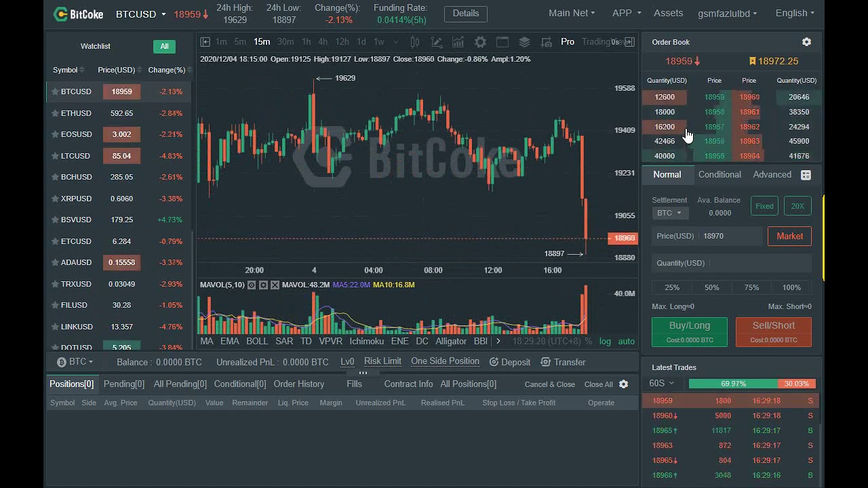Star the LTCUSD watchlist row
Screen dimensions: 868x488
pos(55,156)
